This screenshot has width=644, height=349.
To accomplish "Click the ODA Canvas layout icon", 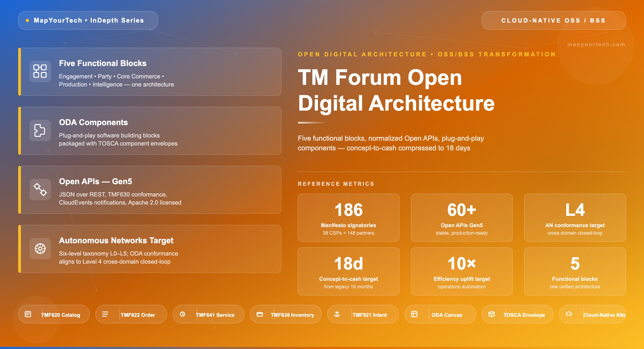I will tap(414, 314).
